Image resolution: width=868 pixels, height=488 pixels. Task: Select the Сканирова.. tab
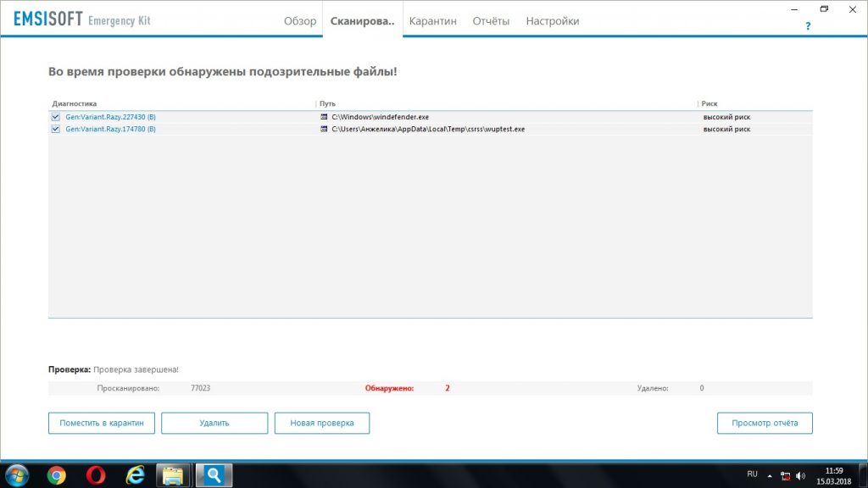pyautogui.click(x=363, y=21)
